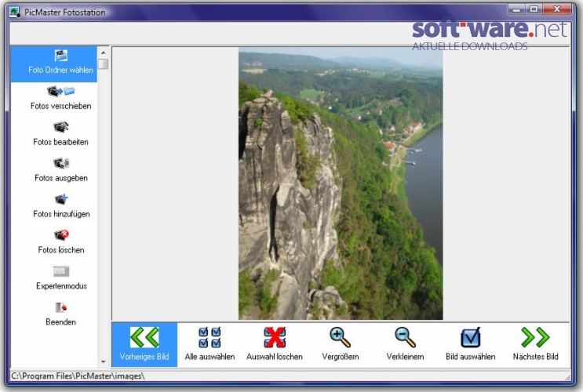
Task: Maximize the PicMaster Fotostation window
Action: tap(534, 9)
